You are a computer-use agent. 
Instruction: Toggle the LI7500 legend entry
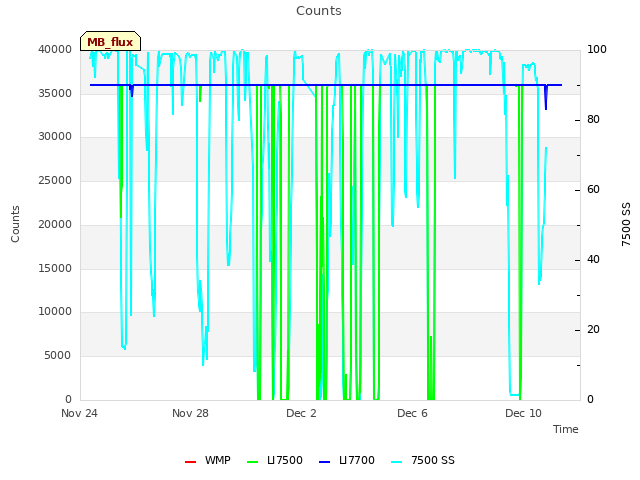tap(275, 460)
